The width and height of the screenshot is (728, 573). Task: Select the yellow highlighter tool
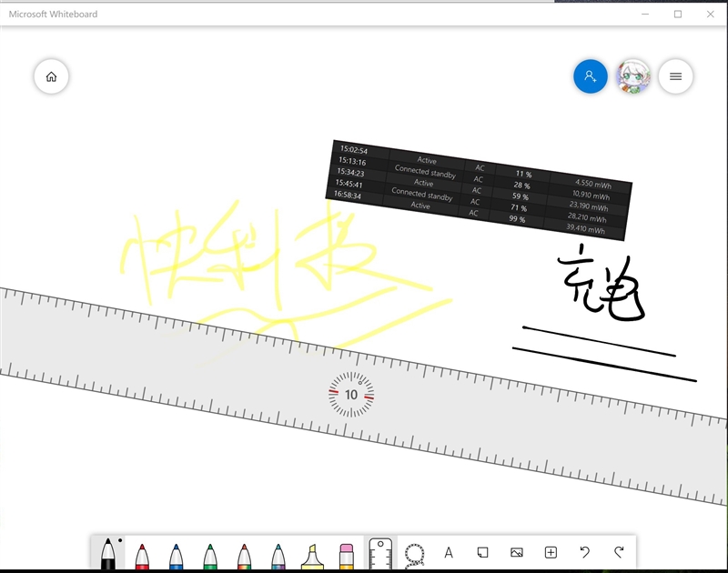pyautogui.click(x=311, y=553)
